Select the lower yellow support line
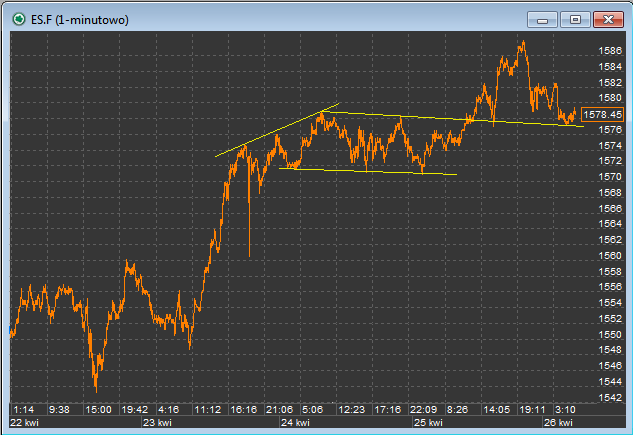The height and width of the screenshot is (436, 633). click(368, 171)
